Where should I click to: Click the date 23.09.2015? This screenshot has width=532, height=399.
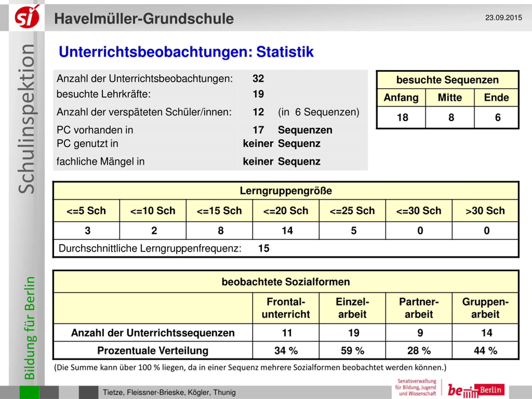(503, 17)
